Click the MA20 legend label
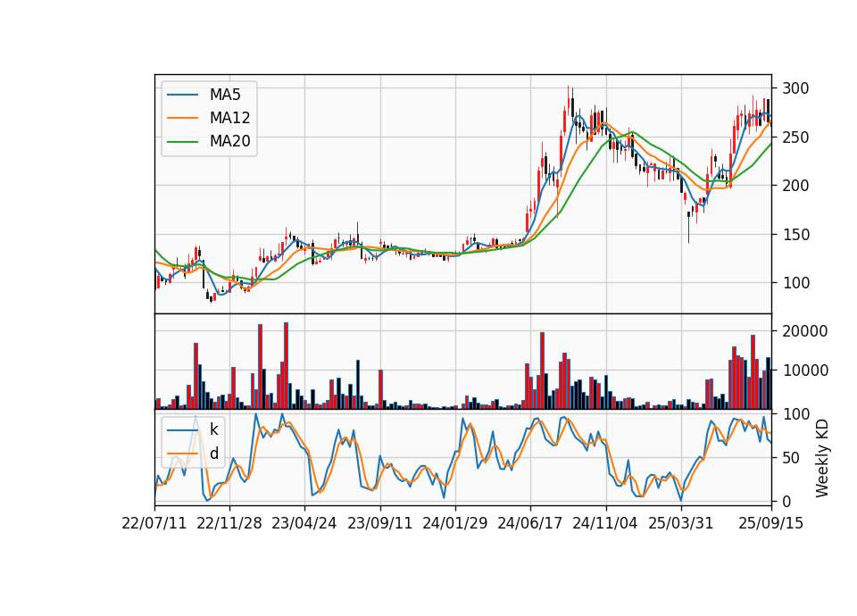The image size is (857, 616). 229,142
